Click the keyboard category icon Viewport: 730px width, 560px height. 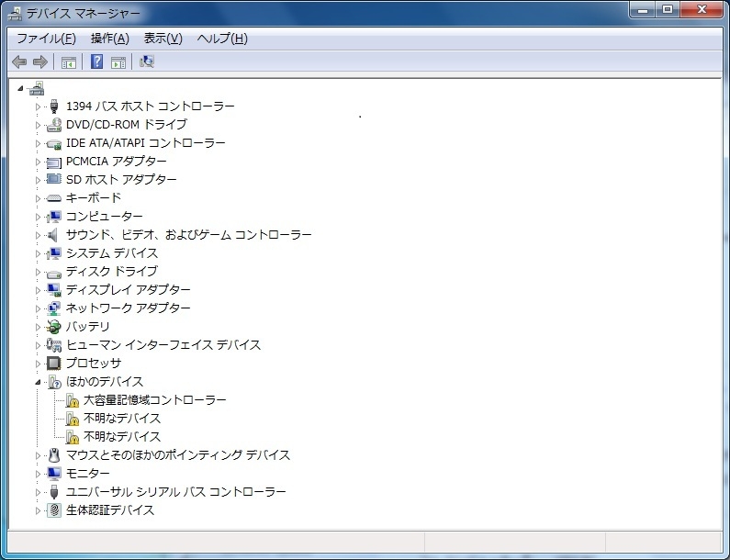coord(54,198)
